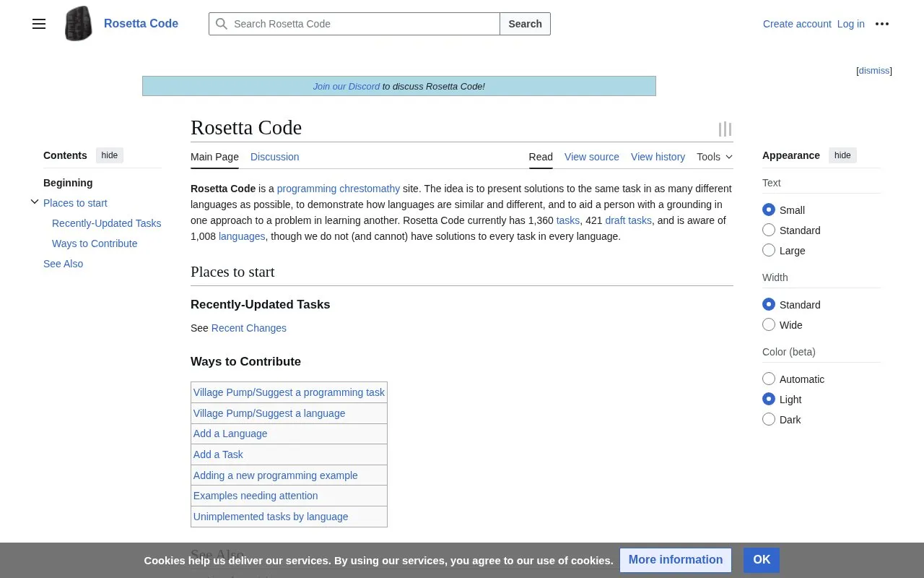Collapse the Places to start section
The image size is (924, 578).
pyautogui.click(x=35, y=202)
